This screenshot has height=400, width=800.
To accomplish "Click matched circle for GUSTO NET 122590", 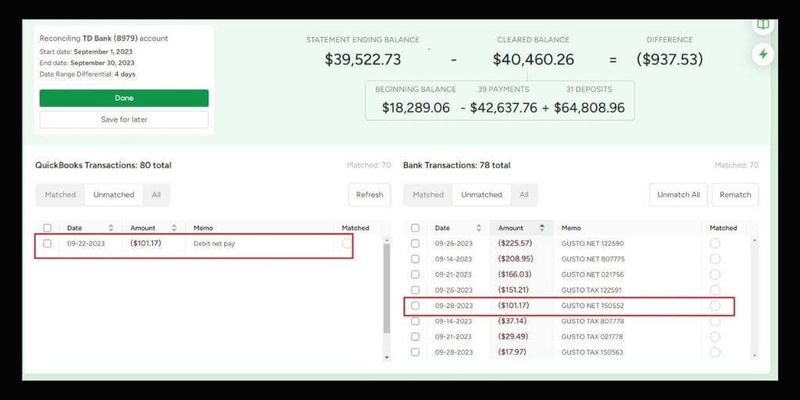I will [715, 243].
